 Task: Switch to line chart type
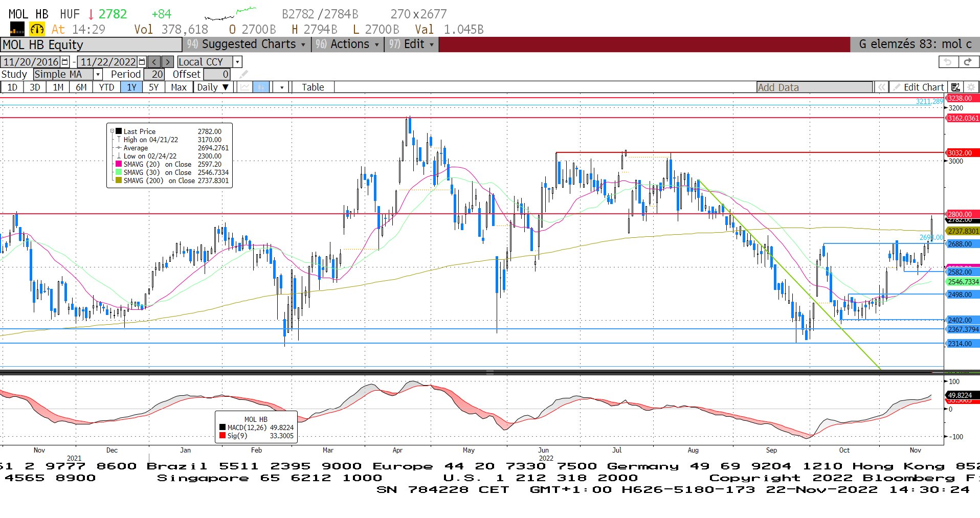[x=246, y=87]
